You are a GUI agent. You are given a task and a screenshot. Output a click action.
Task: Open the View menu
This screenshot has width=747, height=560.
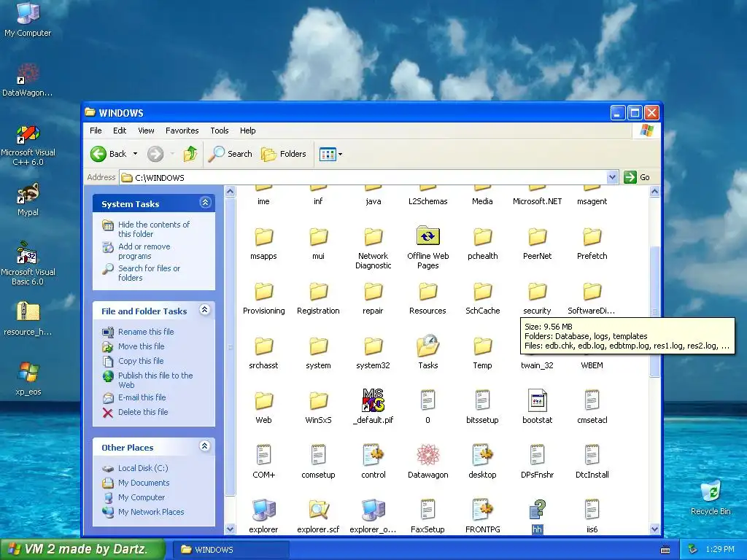tap(146, 131)
